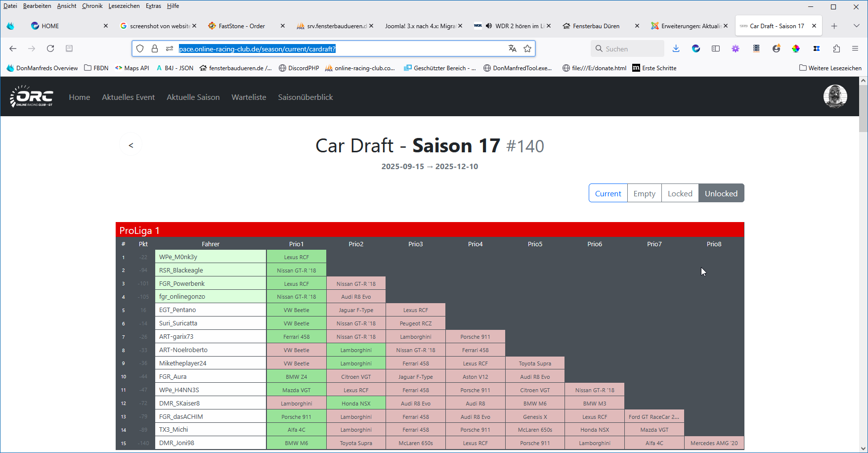Open the Lesezeichen menu in menu bar
This screenshot has height=453, width=868.
pos(124,6)
